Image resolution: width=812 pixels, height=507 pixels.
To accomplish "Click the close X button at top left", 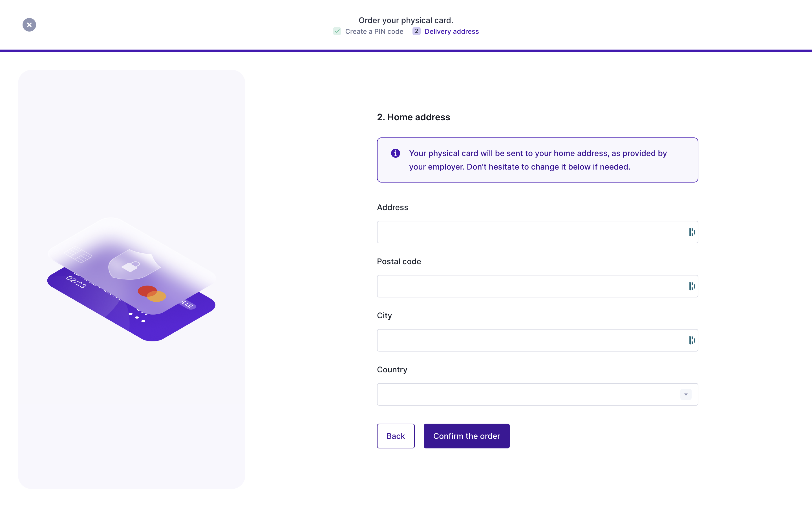I will coord(29,25).
